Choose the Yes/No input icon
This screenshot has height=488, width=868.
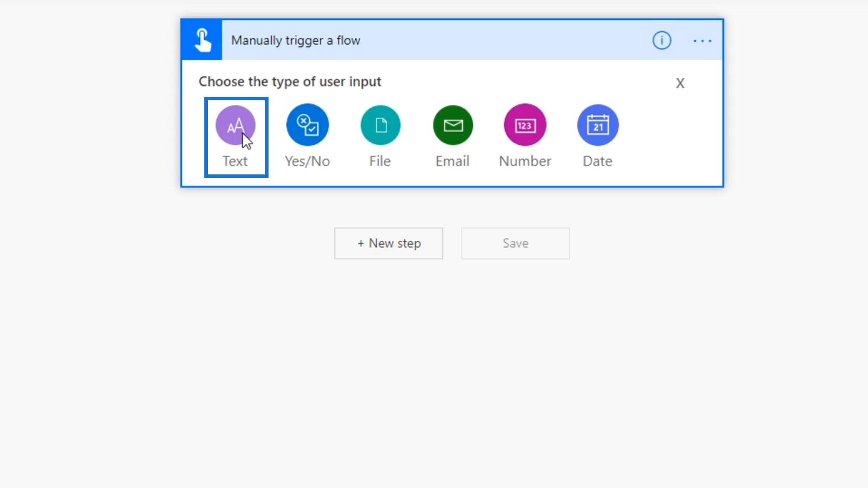pos(307,125)
